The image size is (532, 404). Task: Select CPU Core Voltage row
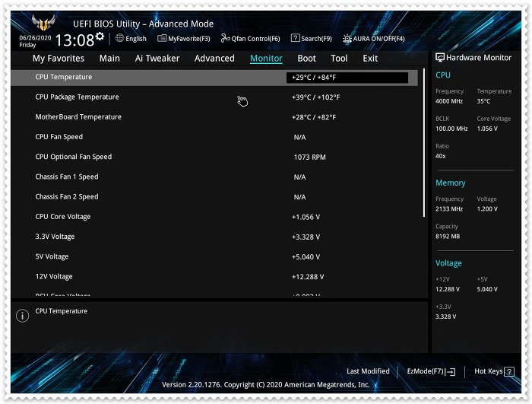click(x=214, y=217)
